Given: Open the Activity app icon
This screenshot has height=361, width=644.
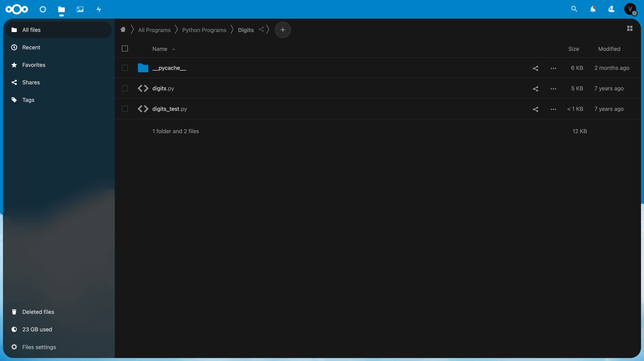Looking at the screenshot, I should [x=98, y=9].
